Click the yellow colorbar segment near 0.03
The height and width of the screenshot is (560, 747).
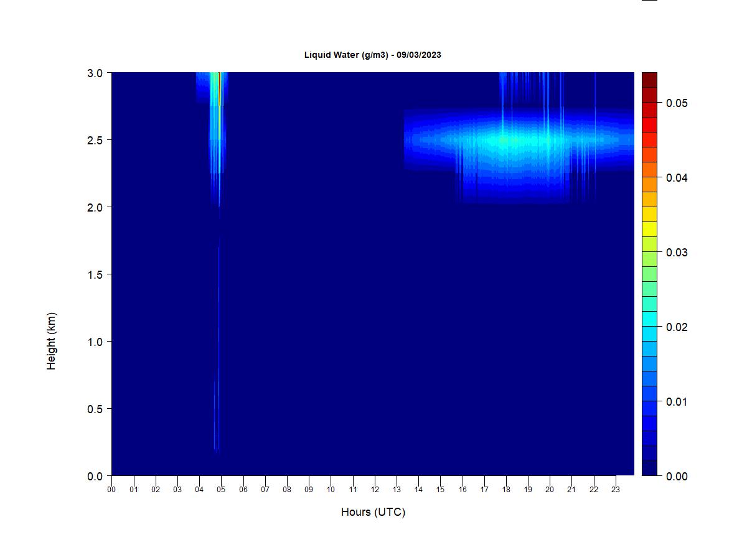pyautogui.click(x=649, y=229)
